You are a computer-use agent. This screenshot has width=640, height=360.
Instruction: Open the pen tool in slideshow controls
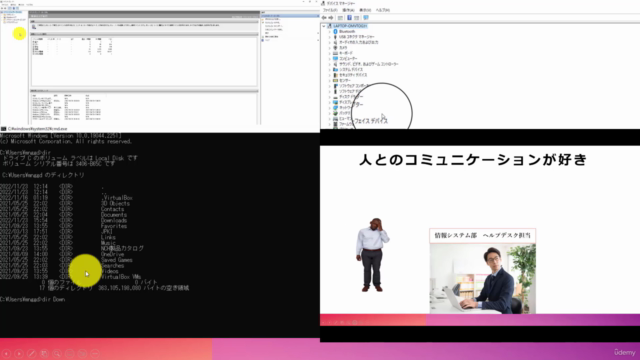(x=31, y=353)
